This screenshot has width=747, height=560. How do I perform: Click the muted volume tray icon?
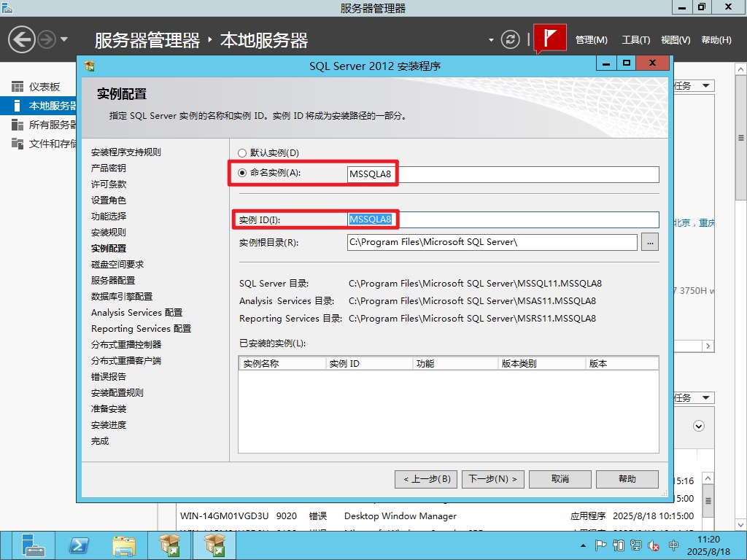(x=654, y=545)
